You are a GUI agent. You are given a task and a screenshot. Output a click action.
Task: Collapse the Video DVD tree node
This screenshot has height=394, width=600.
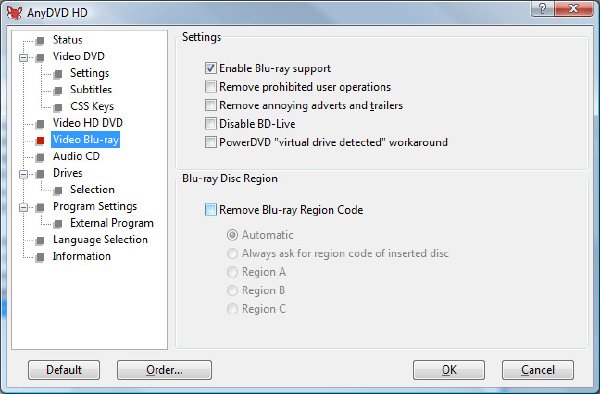[23, 58]
